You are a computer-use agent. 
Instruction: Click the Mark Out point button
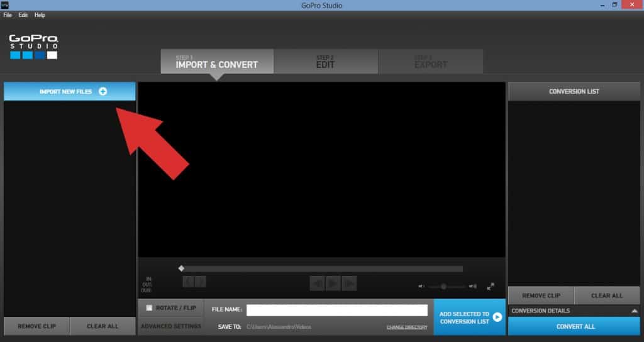tap(201, 282)
